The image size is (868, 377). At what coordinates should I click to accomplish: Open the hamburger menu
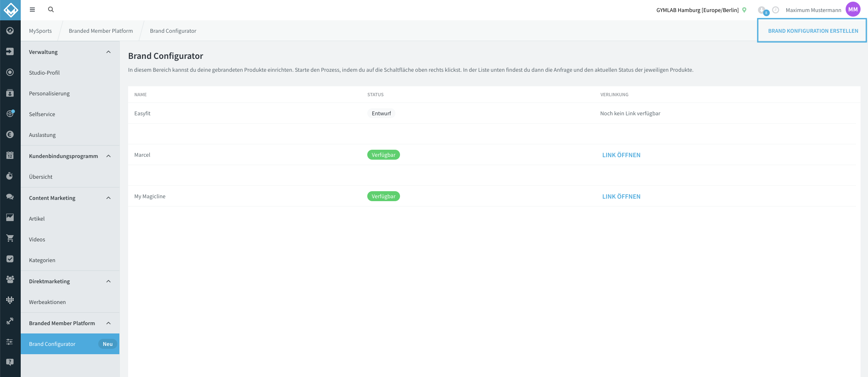(x=32, y=10)
